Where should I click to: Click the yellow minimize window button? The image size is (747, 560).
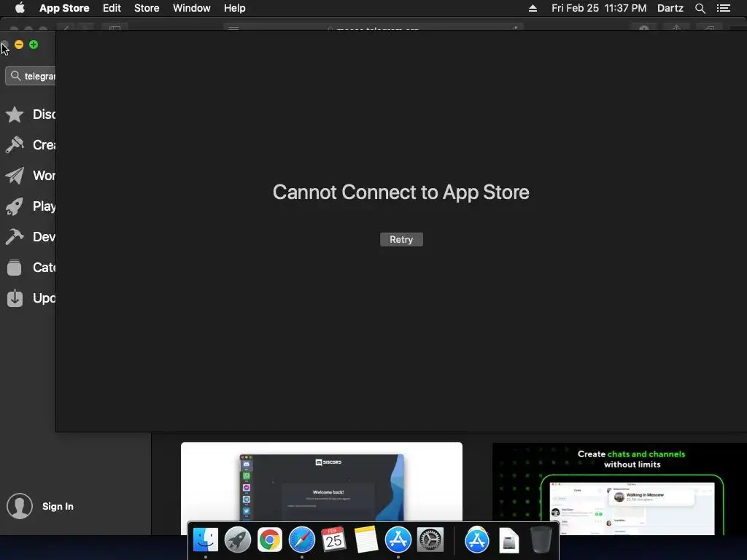19,44
